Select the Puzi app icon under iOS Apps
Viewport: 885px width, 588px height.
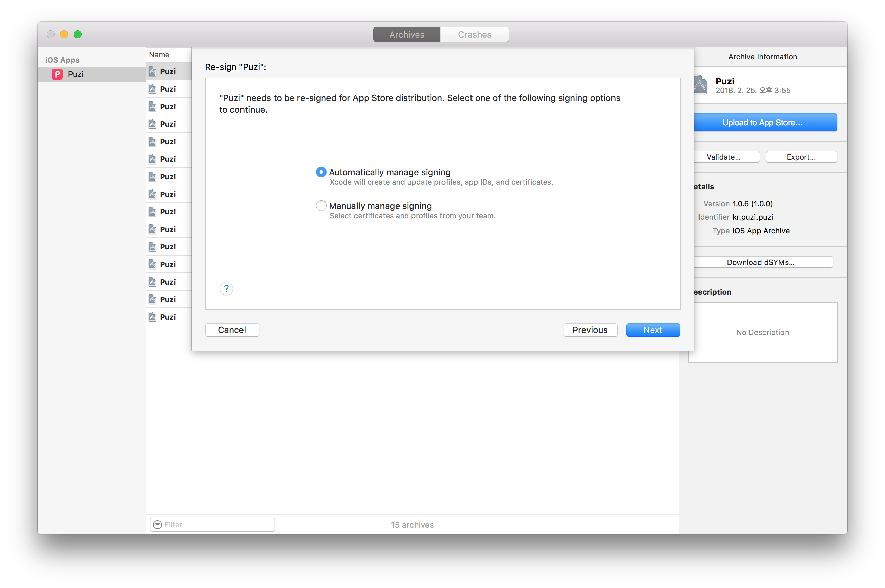pos(57,74)
